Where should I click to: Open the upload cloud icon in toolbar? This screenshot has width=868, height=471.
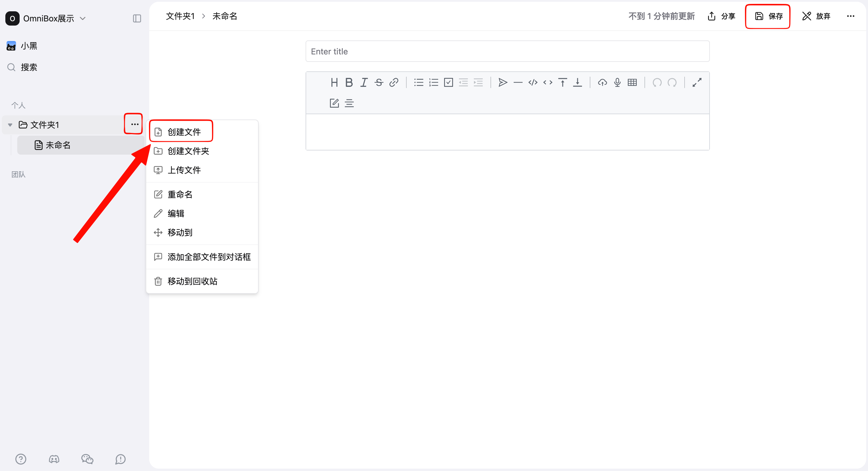(x=602, y=83)
